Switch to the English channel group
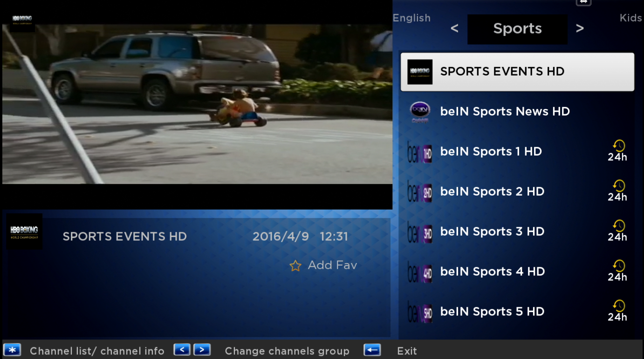644x359 pixels. click(x=411, y=18)
